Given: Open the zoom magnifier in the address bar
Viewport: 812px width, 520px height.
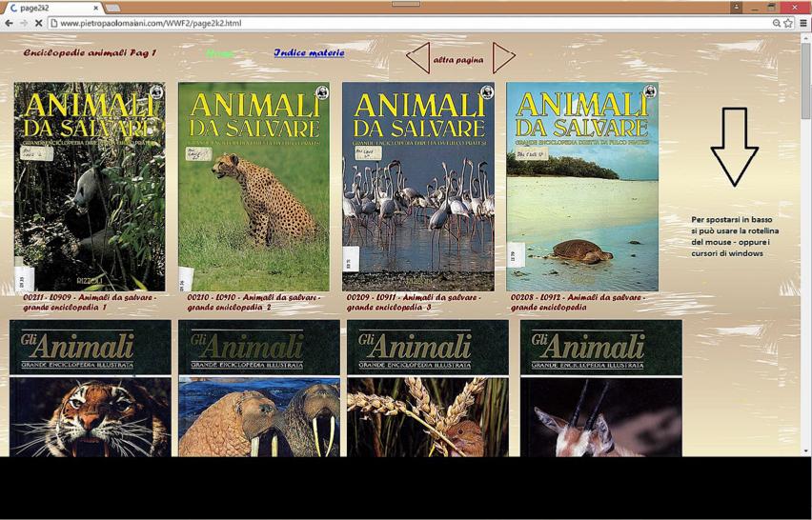Looking at the screenshot, I should coord(777,23).
